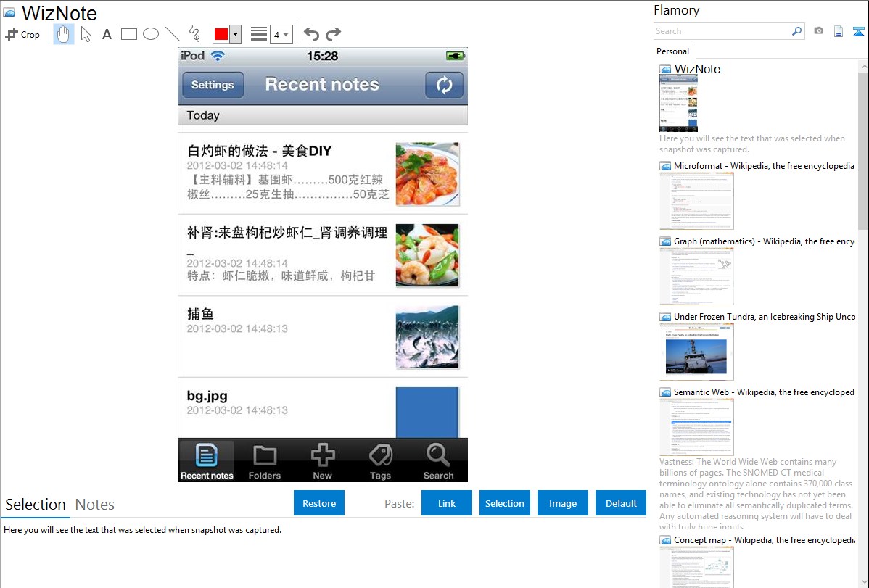Select the arrow pointer tool
This screenshot has height=588, width=869.
(86, 34)
